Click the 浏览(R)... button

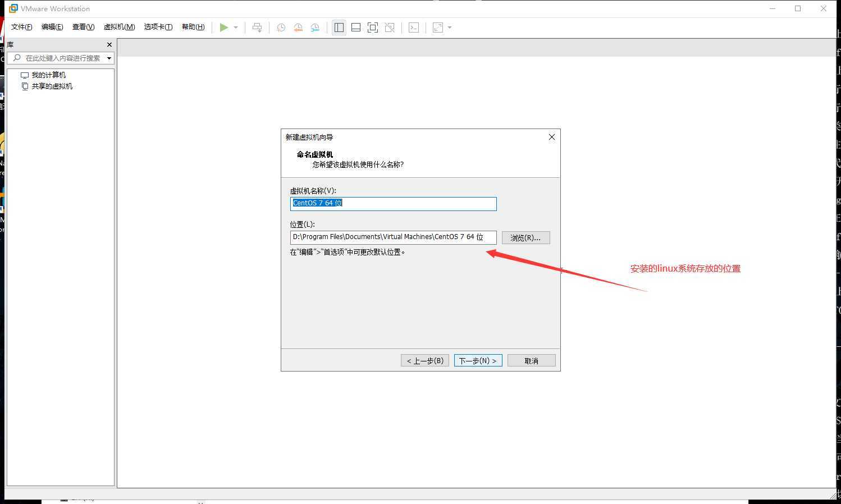point(525,238)
